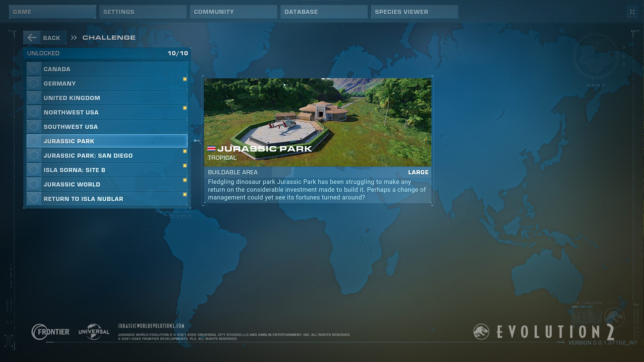Choose the Jurassic World challenge
644x362 pixels.
[x=107, y=184]
